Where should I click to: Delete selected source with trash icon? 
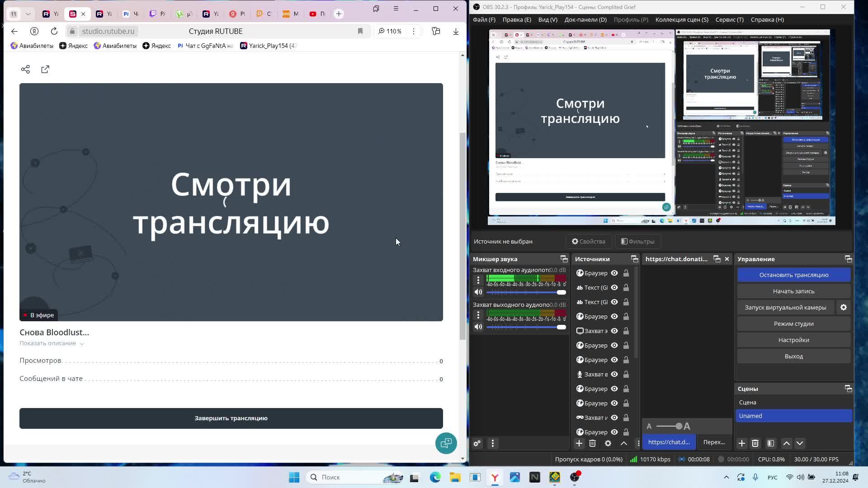pyautogui.click(x=593, y=443)
